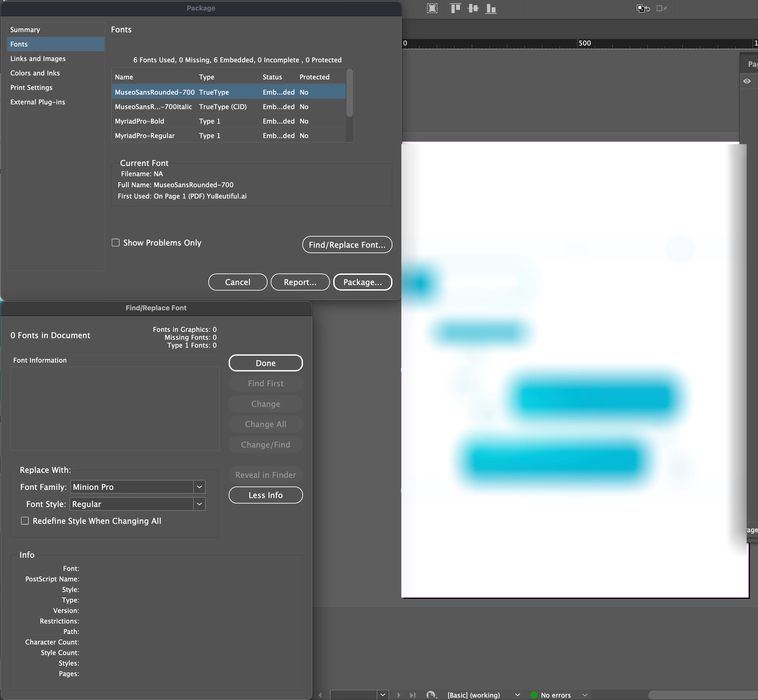Open Links and Images section

(x=38, y=59)
